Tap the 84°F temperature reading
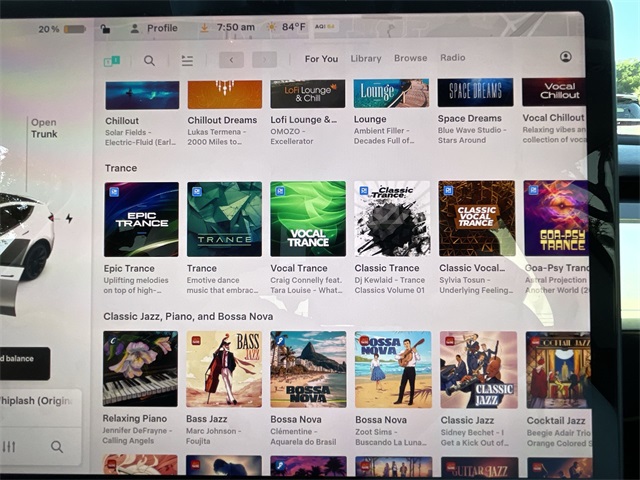Image resolution: width=640 pixels, height=480 pixels. (x=293, y=27)
